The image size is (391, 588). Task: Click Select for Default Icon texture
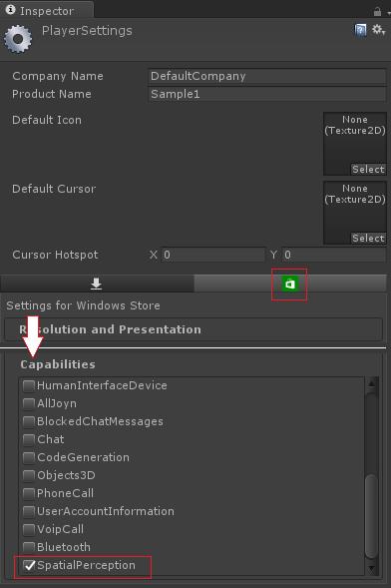pos(368,169)
